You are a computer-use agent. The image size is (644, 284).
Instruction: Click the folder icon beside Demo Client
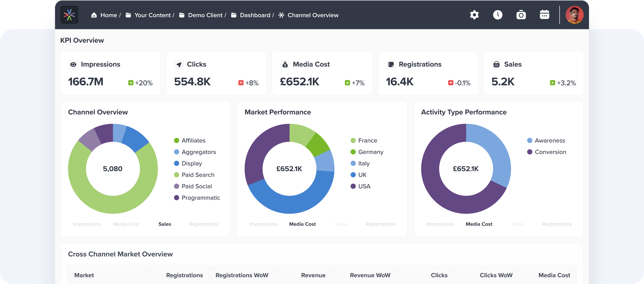(x=182, y=15)
